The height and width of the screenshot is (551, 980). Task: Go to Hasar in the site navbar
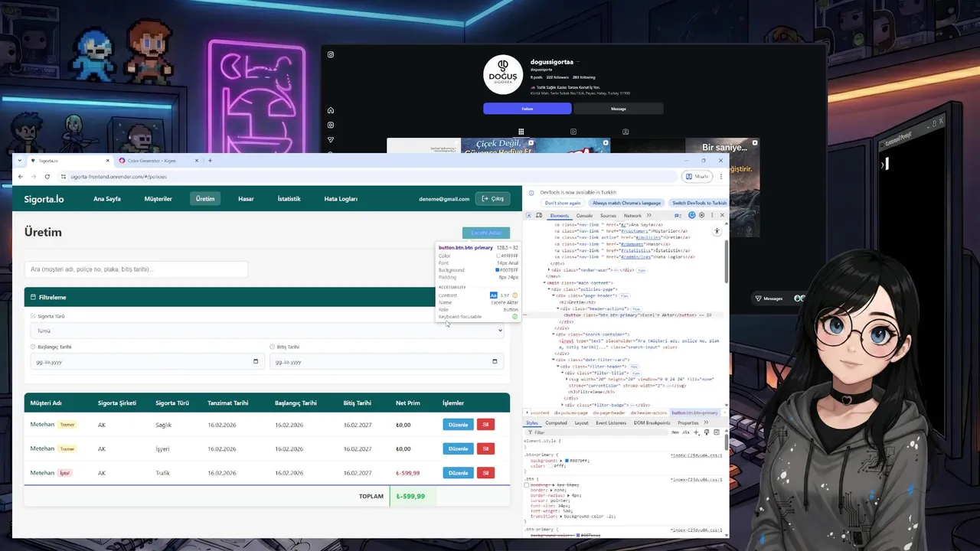(246, 199)
